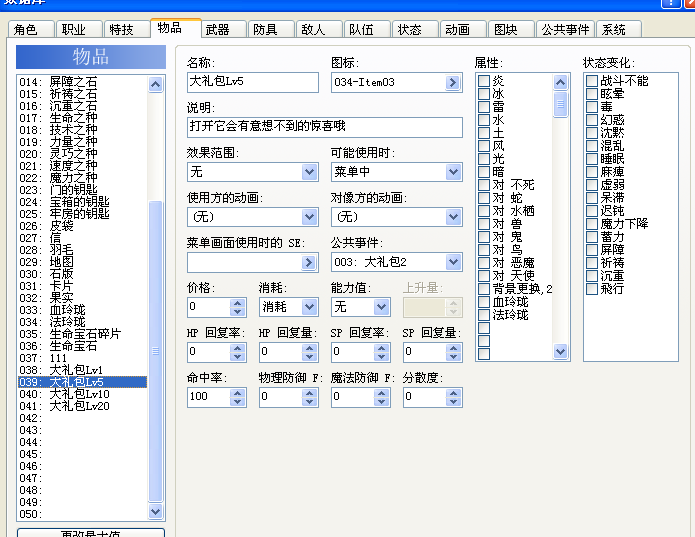Screen dimensions: 695x537
Task: Click the 说明 description text field
Action: [x=325, y=127]
